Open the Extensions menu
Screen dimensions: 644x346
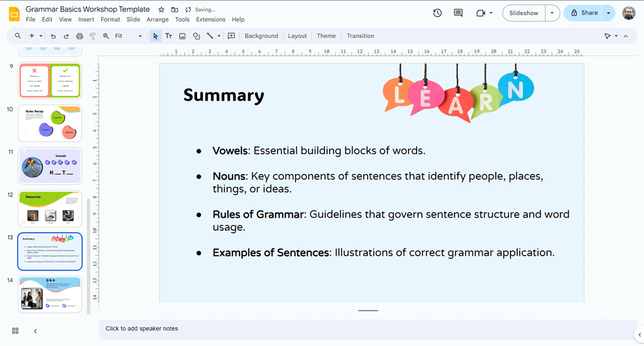[x=211, y=19]
